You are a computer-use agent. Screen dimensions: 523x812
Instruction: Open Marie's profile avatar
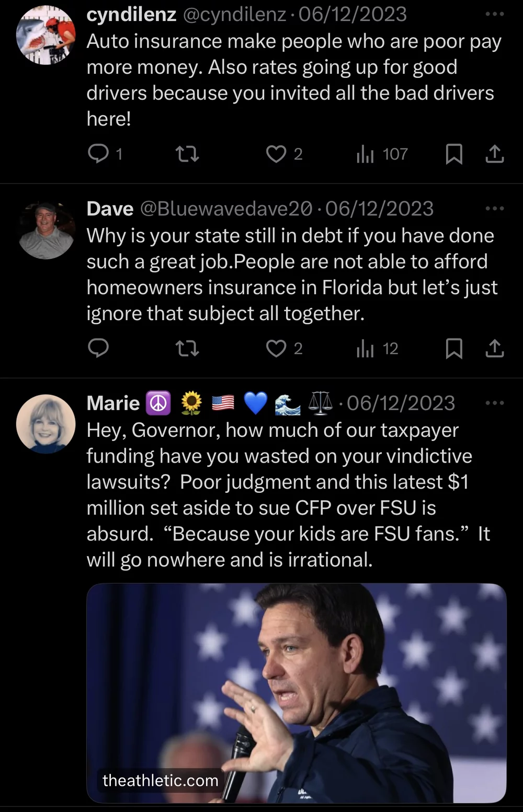[46, 424]
